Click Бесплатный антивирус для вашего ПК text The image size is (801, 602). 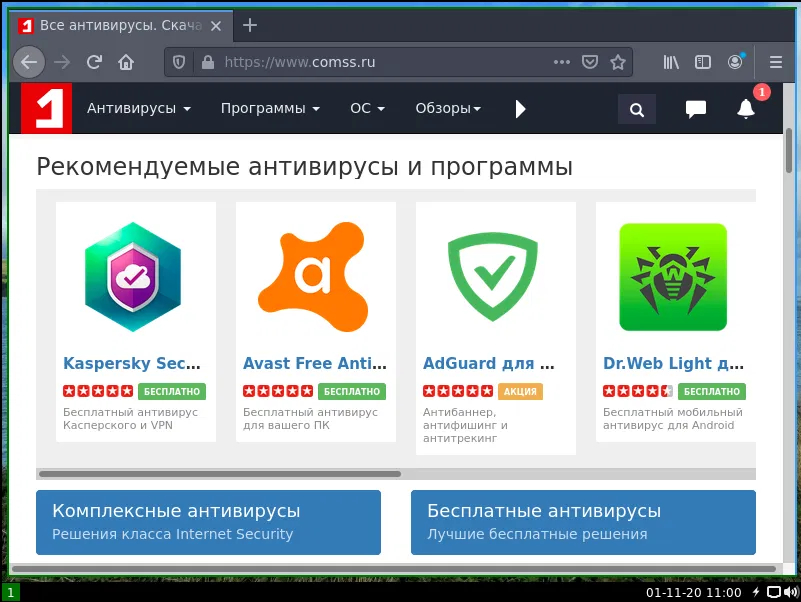click(310, 419)
